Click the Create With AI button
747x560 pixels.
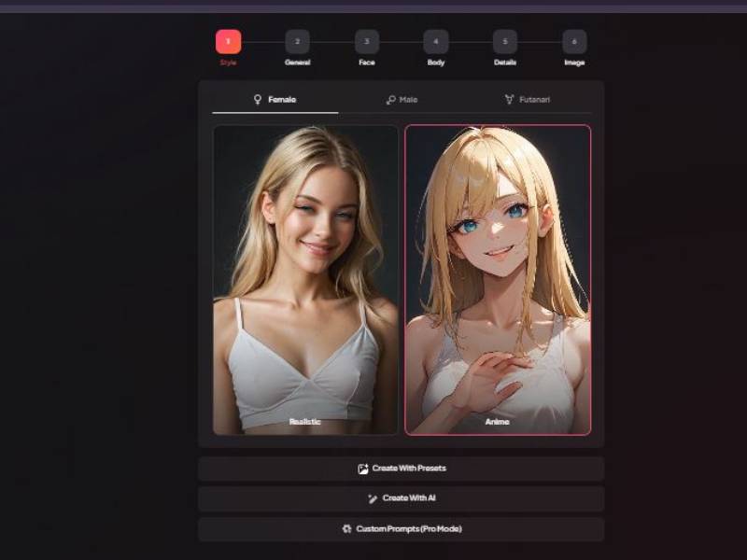pyautogui.click(x=402, y=497)
